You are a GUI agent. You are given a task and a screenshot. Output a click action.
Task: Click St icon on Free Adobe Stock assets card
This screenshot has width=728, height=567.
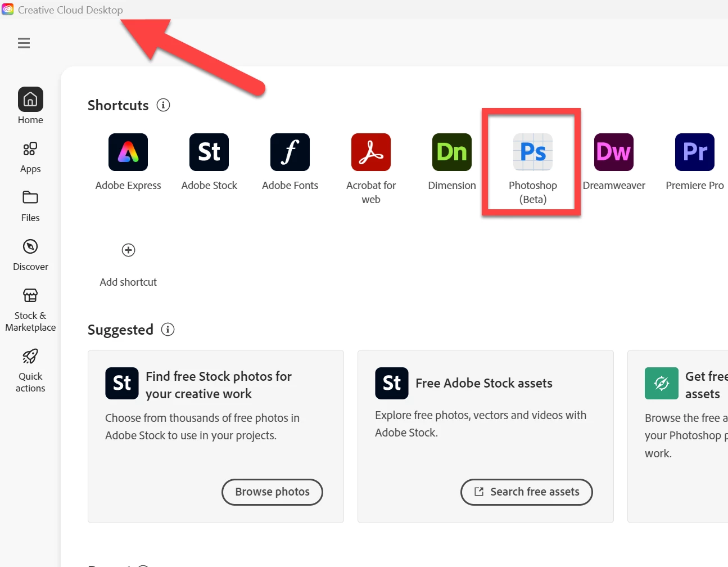click(x=392, y=383)
